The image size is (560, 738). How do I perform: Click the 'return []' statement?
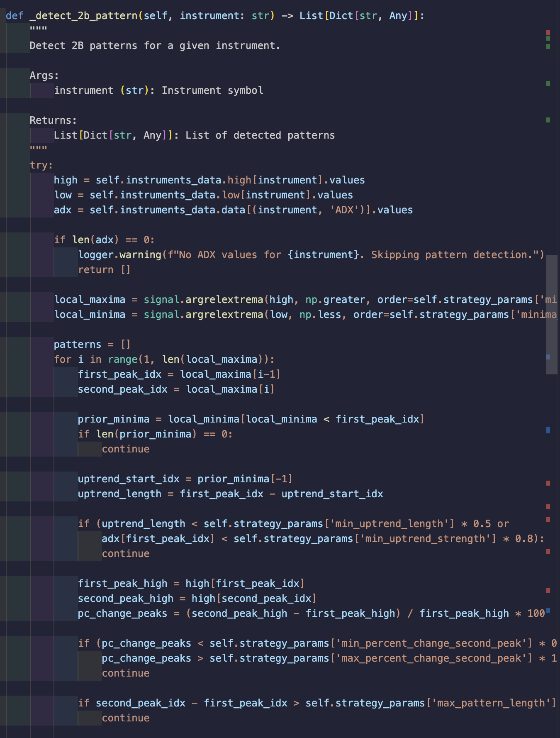point(104,270)
